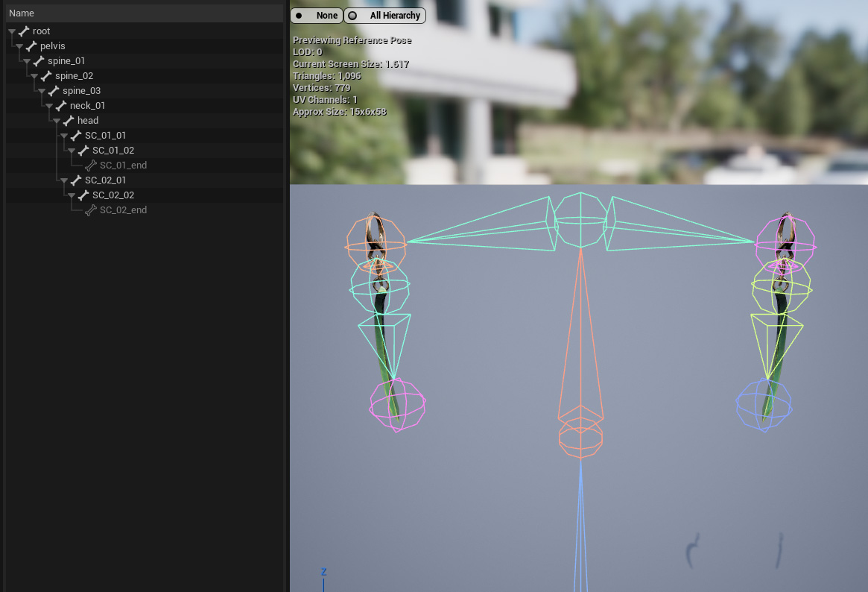Select the root bone label
The width and height of the screenshot is (868, 592).
(x=42, y=31)
